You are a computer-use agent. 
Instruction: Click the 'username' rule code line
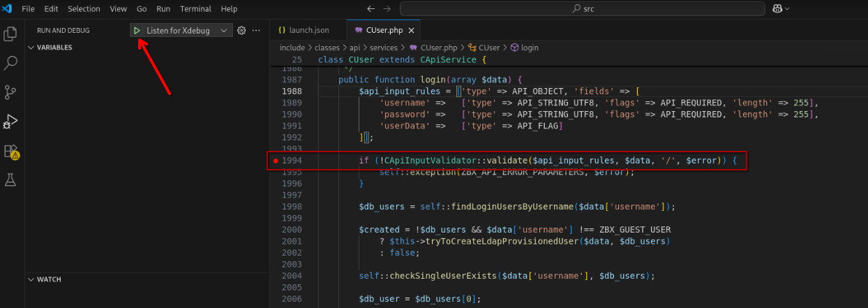tap(598, 103)
